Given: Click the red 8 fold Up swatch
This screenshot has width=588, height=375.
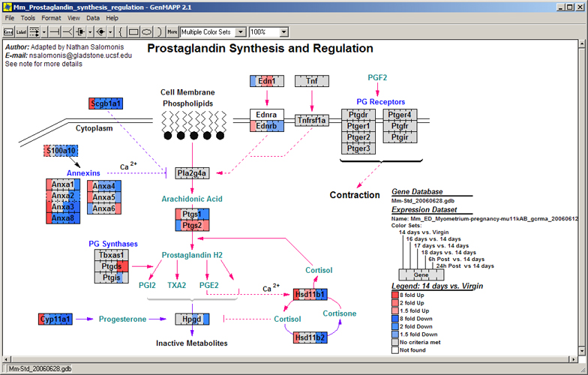Looking at the screenshot, I should 394,295.
